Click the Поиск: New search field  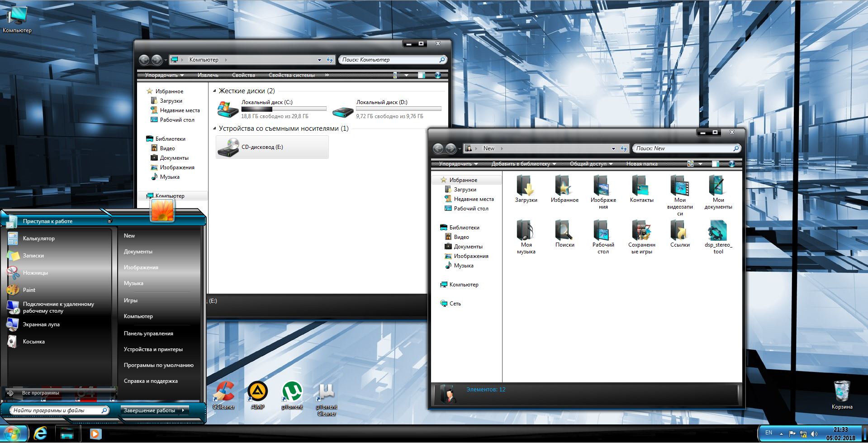[x=687, y=148]
